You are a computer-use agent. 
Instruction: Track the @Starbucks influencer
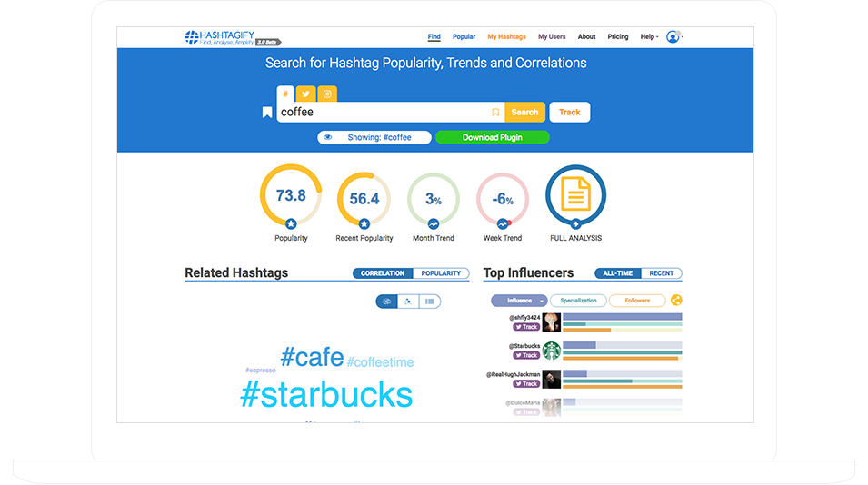(x=526, y=355)
